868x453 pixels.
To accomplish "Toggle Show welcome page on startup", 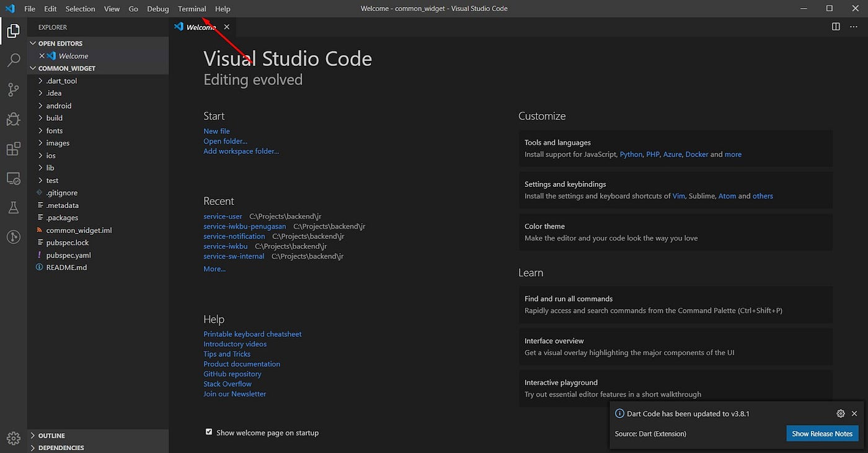I will click(209, 432).
